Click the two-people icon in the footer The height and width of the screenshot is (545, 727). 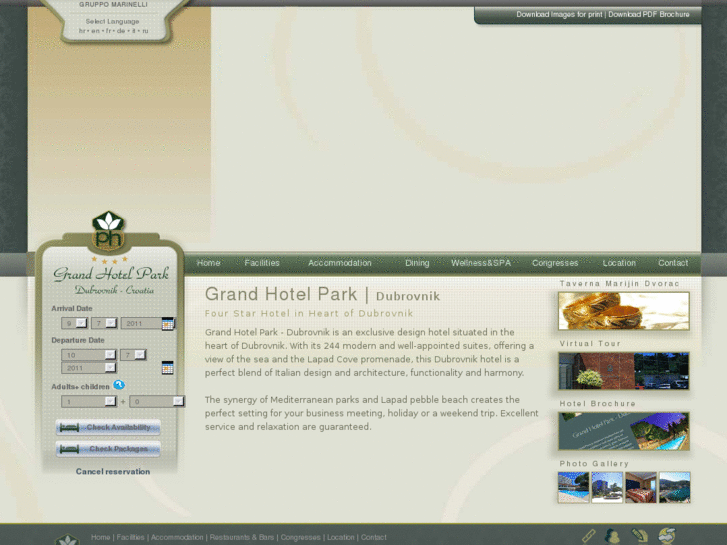coord(612,536)
